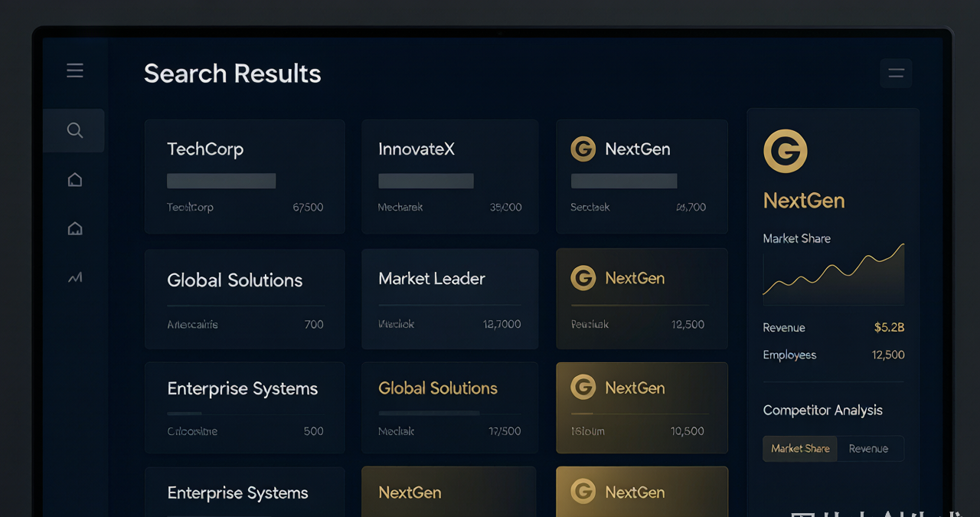The height and width of the screenshot is (517, 980).
Task: Click the Market Share line chart
Action: coord(834,274)
